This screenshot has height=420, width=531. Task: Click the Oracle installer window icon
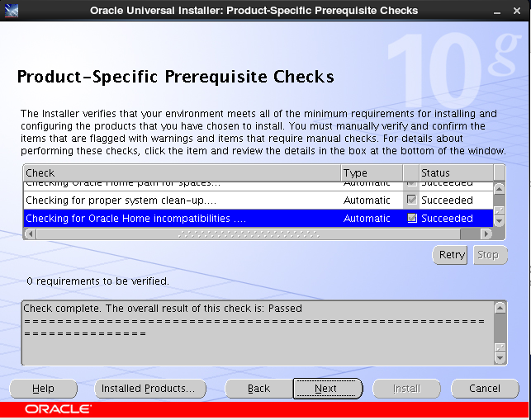coord(12,10)
